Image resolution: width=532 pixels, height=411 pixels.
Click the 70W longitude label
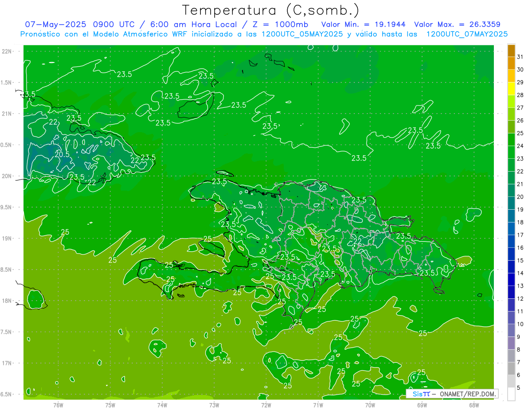[x=370, y=405]
